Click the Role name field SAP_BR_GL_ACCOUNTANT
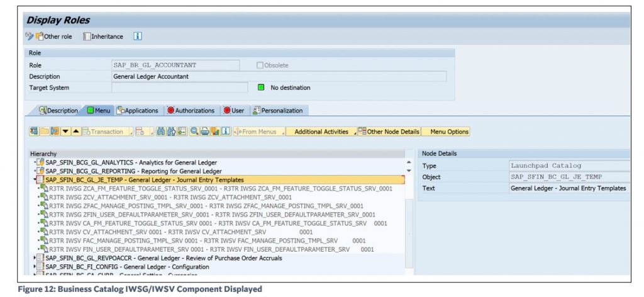The image size is (644, 297). (x=175, y=65)
